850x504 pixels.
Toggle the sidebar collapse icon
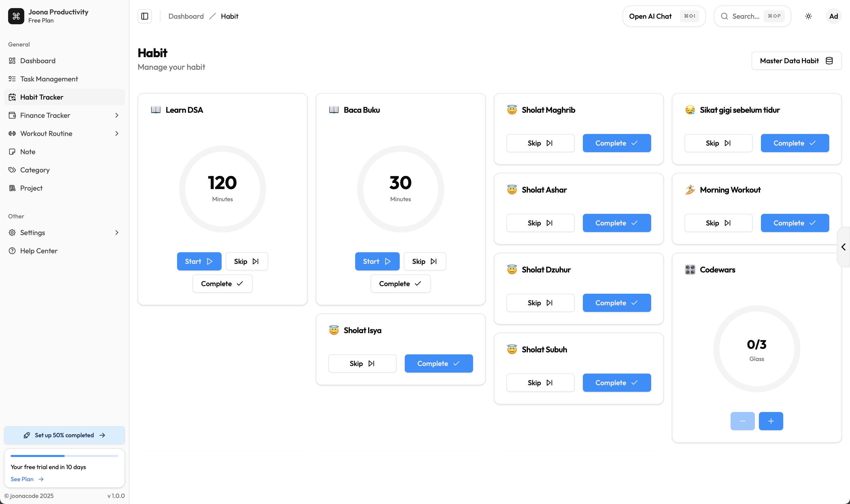coord(144,16)
